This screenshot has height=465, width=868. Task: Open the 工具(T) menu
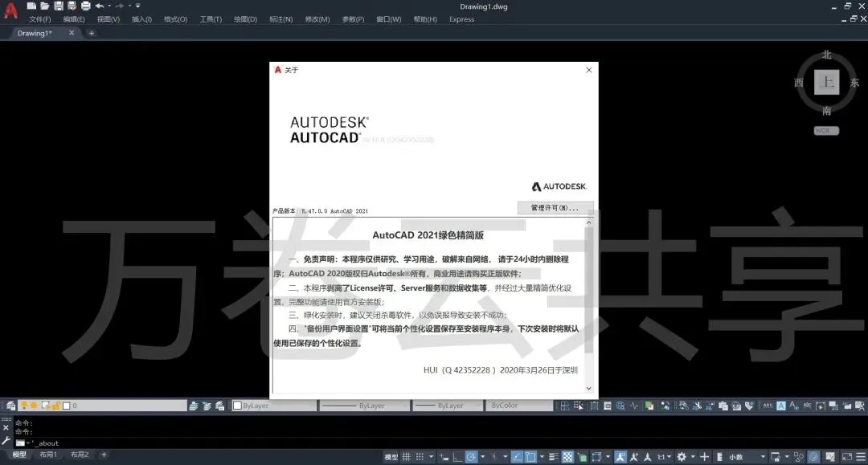pyautogui.click(x=211, y=19)
